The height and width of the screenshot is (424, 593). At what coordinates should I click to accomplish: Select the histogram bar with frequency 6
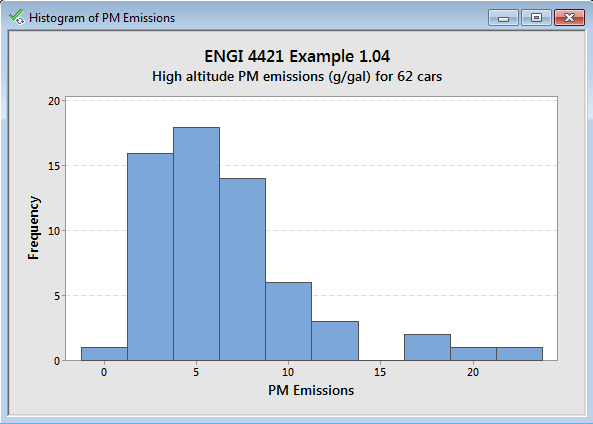pos(289,321)
